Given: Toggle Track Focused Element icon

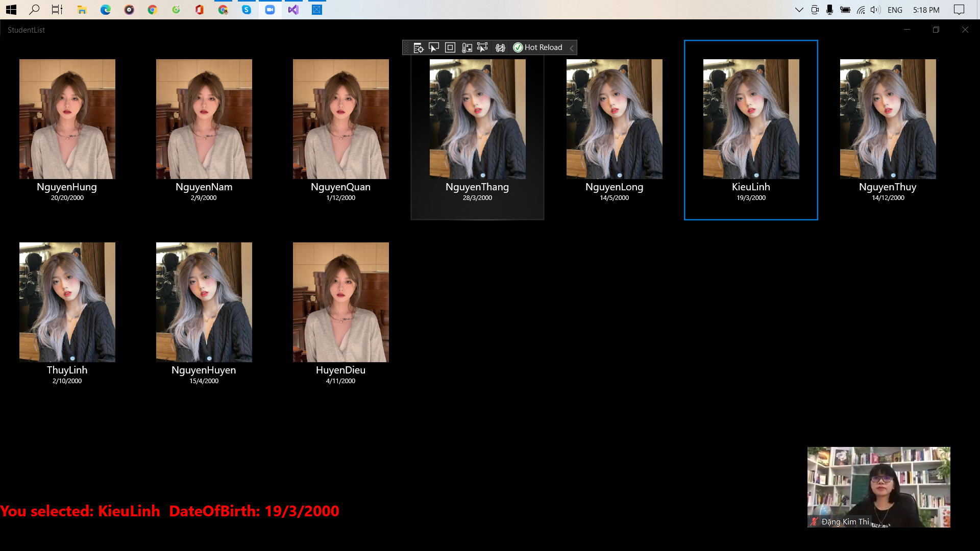Looking at the screenshot, I should pos(482,47).
